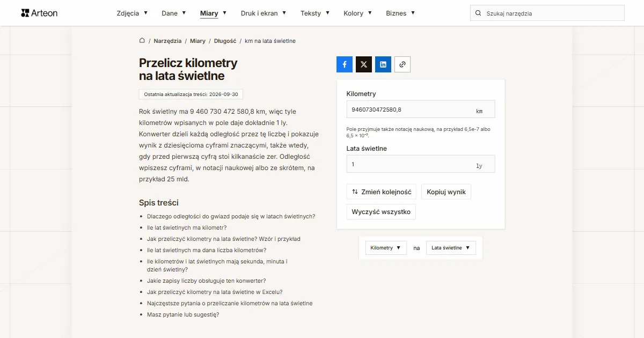
Task: Go to 'Ile lat świetlnych ma kilometr?'
Action: click(187, 228)
